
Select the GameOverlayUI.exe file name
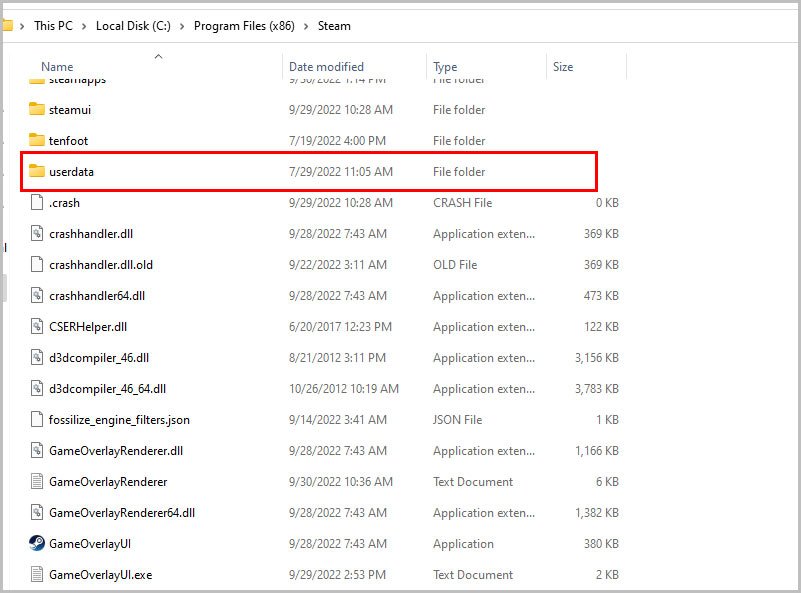coord(101,575)
